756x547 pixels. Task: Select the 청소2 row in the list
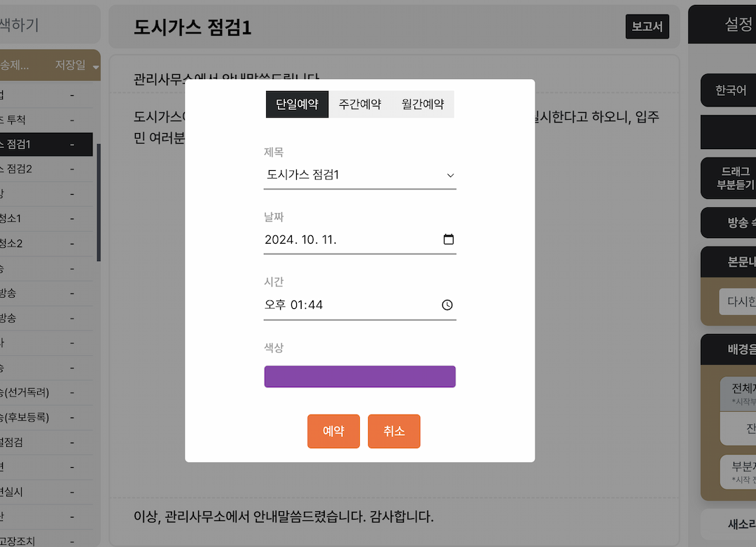coord(46,244)
